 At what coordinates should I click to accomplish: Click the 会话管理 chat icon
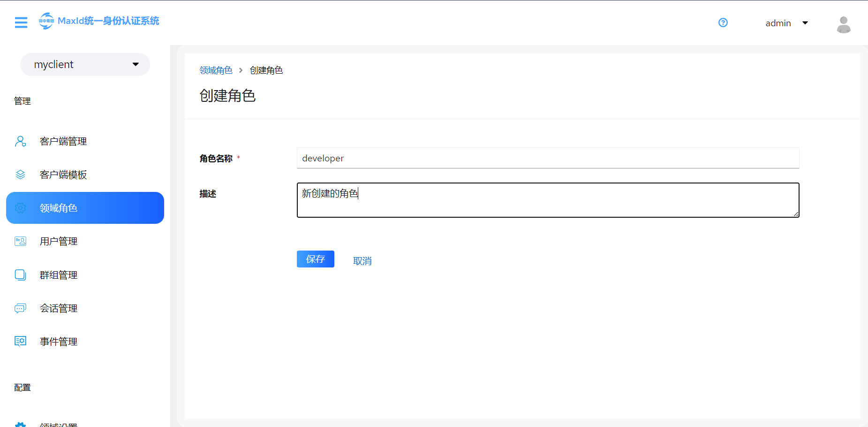tap(21, 308)
